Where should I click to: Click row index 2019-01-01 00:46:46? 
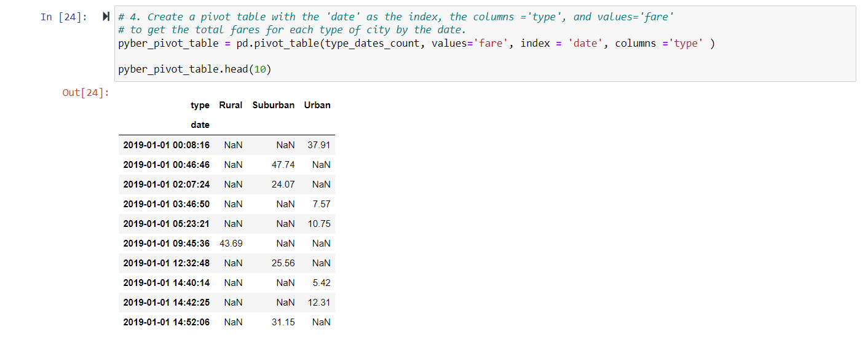click(167, 165)
